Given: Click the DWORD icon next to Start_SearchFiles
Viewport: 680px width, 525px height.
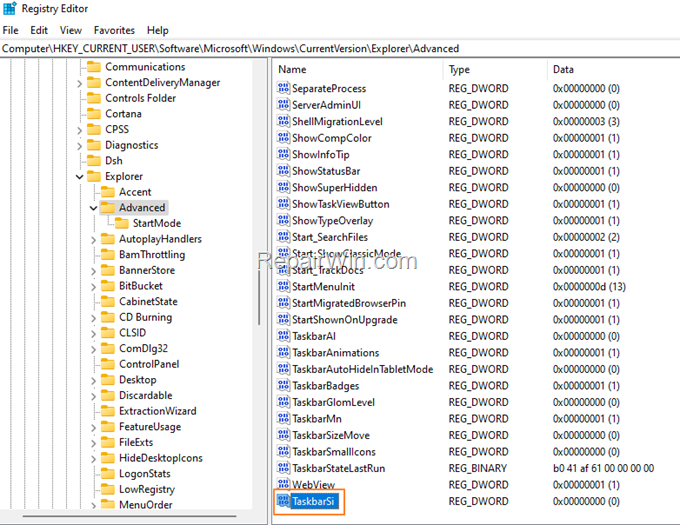Looking at the screenshot, I should click(x=283, y=236).
